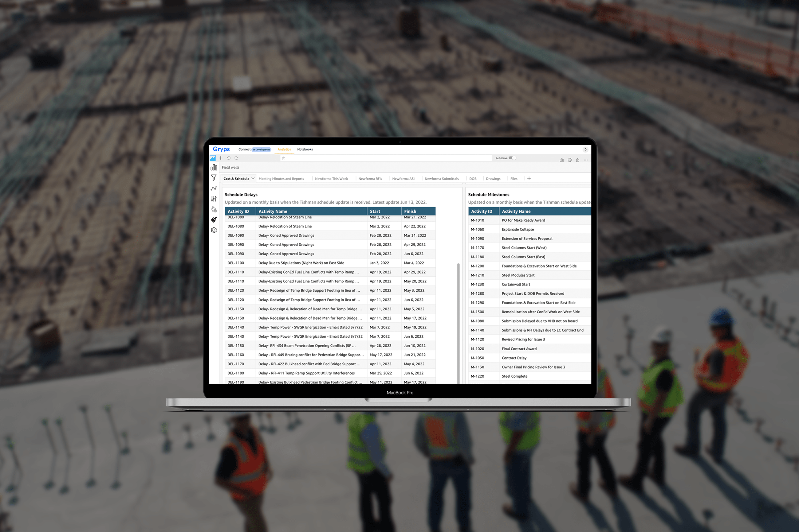The image size is (799, 532).
Task: Open the Visualize bar chart sidebar icon
Action: pos(214,167)
